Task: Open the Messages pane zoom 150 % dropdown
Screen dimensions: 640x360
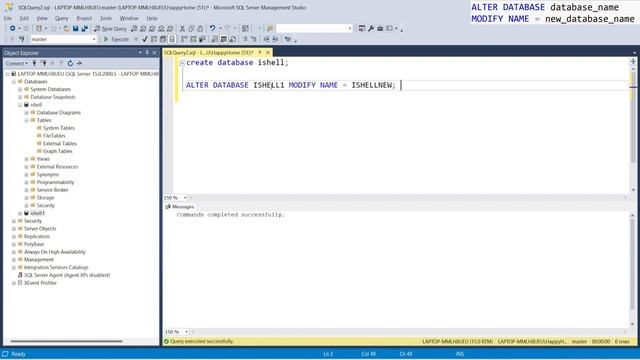Action: (x=186, y=332)
